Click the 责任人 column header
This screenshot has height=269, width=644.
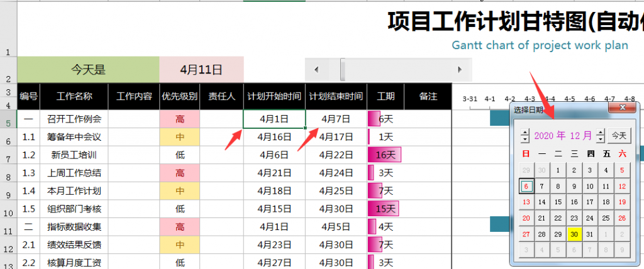(222, 97)
